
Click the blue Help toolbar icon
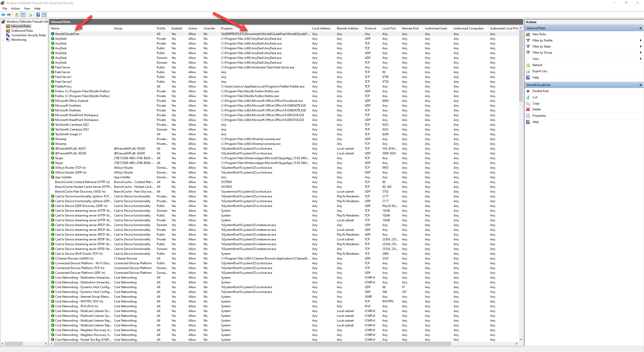point(38,15)
